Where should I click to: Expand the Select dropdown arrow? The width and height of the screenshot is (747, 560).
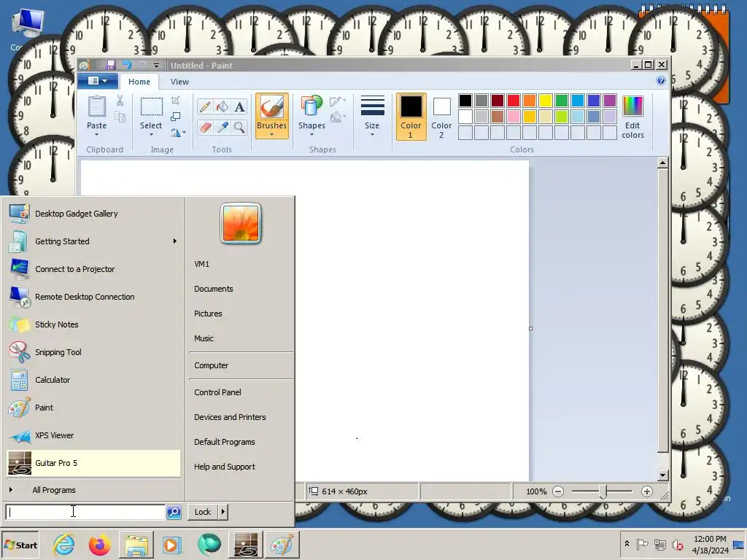click(152, 135)
